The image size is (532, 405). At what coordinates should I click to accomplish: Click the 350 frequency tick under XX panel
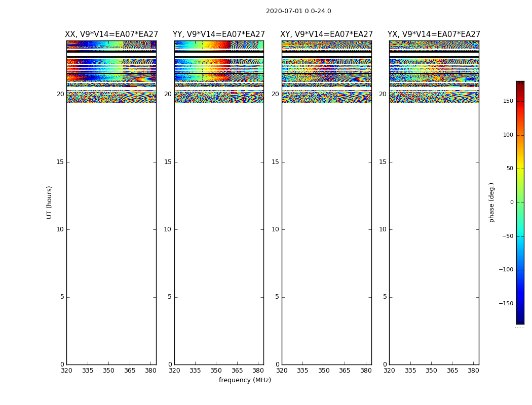[x=109, y=371]
